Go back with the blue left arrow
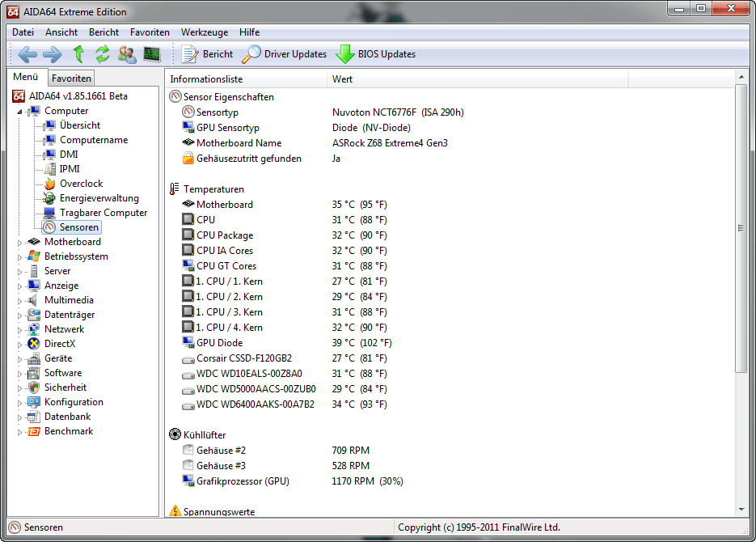This screenshot has width=756, height=542. (x=27, y=54)
